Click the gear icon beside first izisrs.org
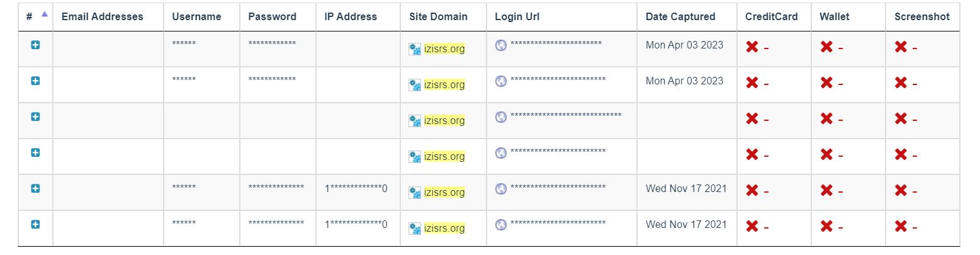 415,49
